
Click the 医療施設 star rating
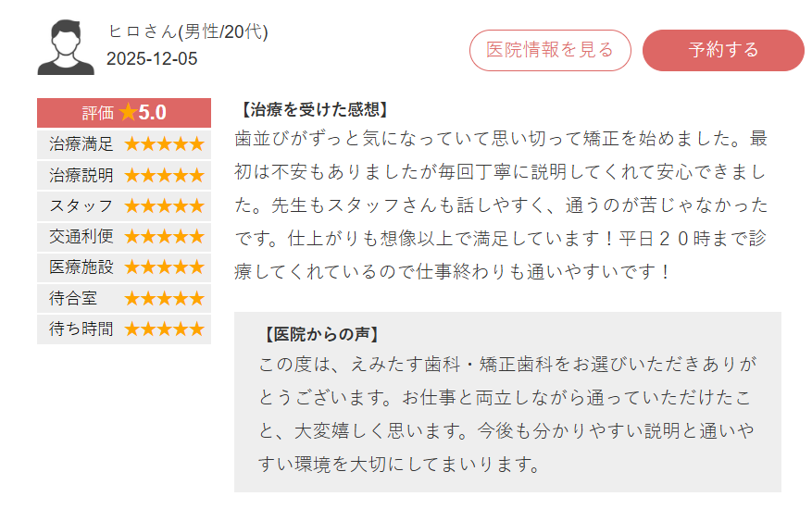coord(164,267)
